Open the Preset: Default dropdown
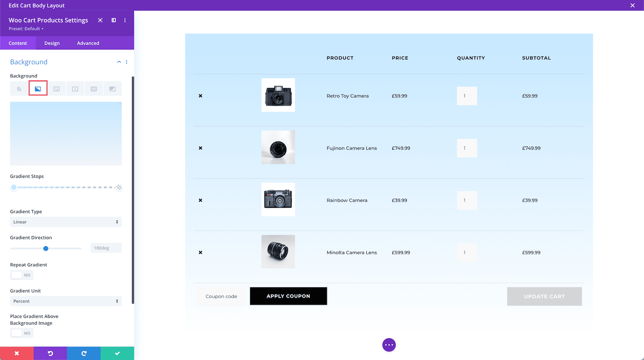The image size is (644, 360). click(x=26, y=29)
